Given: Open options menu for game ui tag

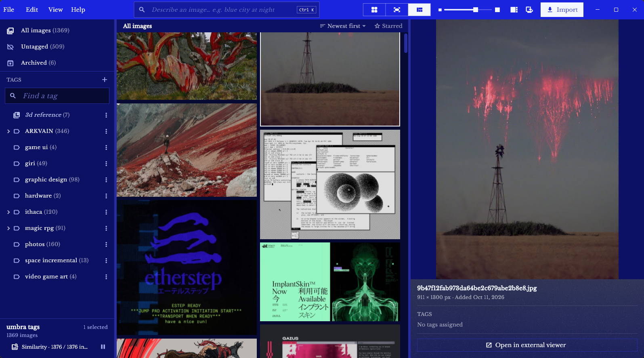Looking at the screenshot, I should pos(106,147).
